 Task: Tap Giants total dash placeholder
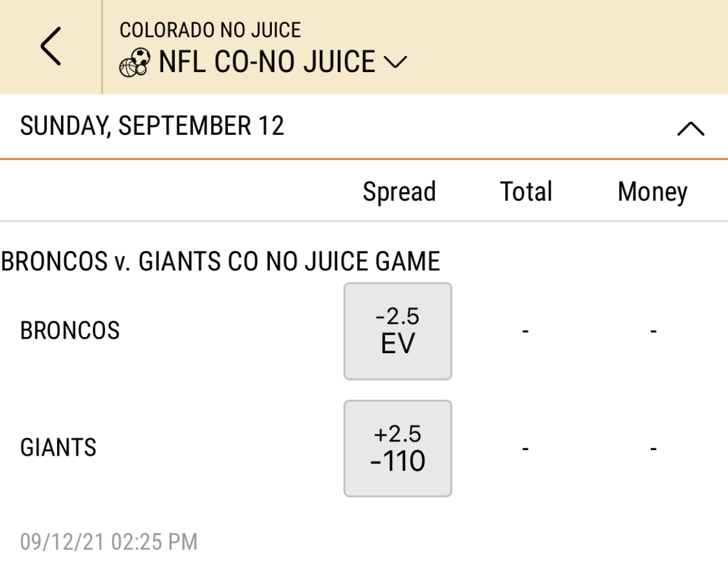click(526, 449)
